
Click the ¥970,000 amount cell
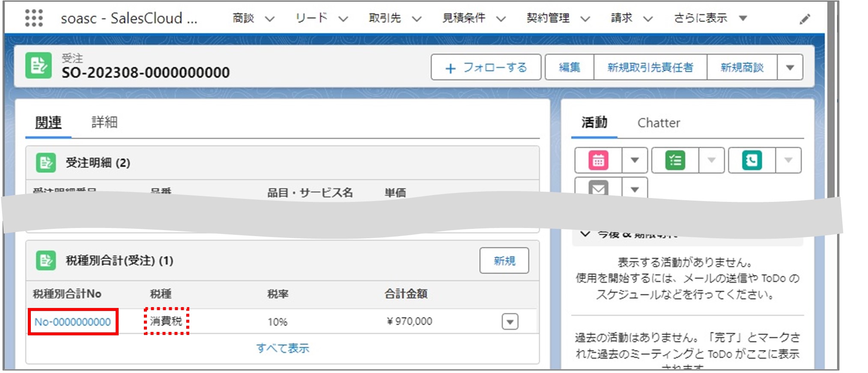pos(409,321)
